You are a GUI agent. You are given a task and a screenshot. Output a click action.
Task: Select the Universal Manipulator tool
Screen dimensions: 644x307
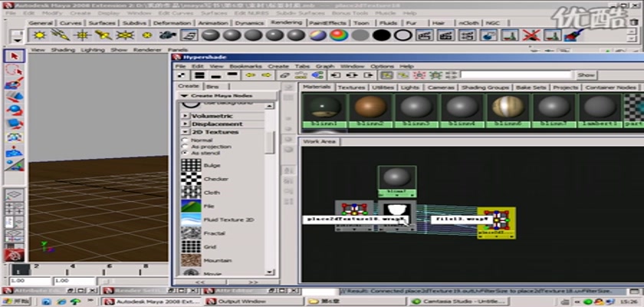pos(15,137)
